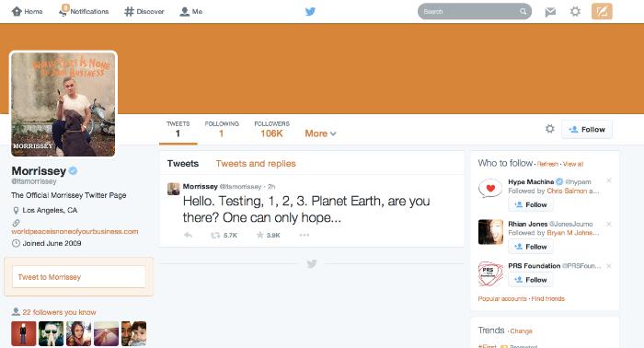
Task: Open the Discover page
Action: tap(144, 11)
